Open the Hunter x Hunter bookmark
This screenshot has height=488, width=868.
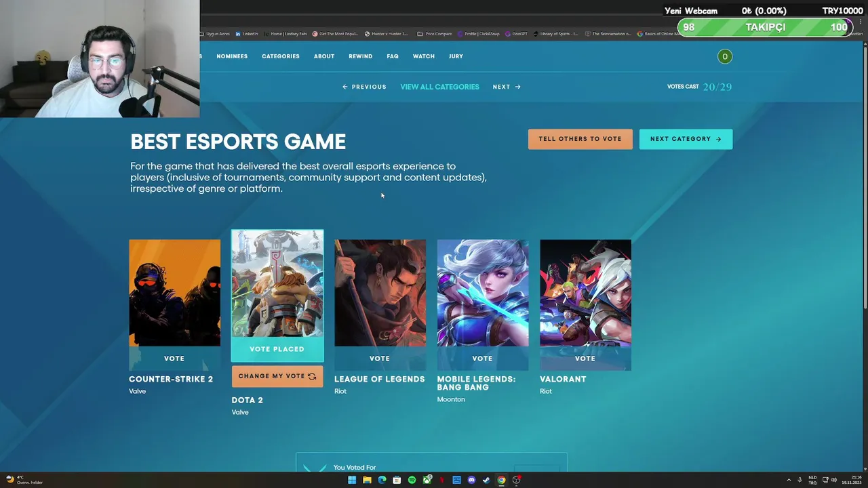387,34
